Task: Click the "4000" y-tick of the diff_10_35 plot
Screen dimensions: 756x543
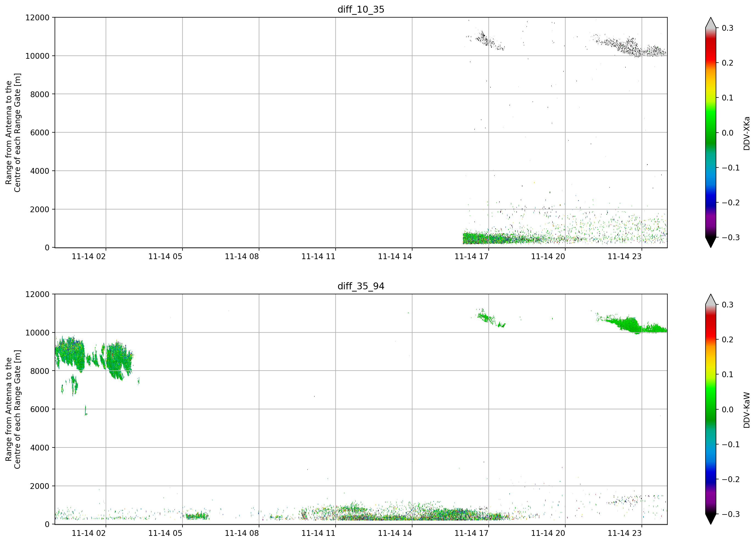Action: (x=40, y=171)
